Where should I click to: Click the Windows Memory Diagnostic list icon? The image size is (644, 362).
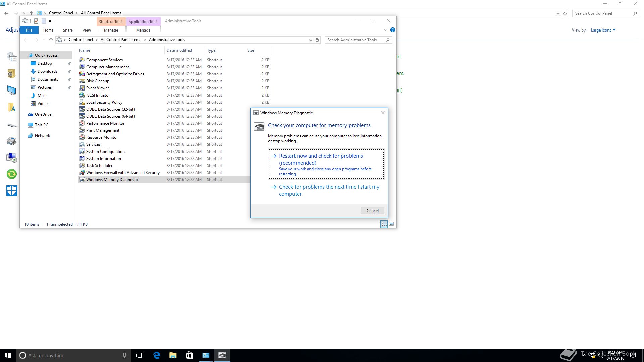[x=82, y=179]
